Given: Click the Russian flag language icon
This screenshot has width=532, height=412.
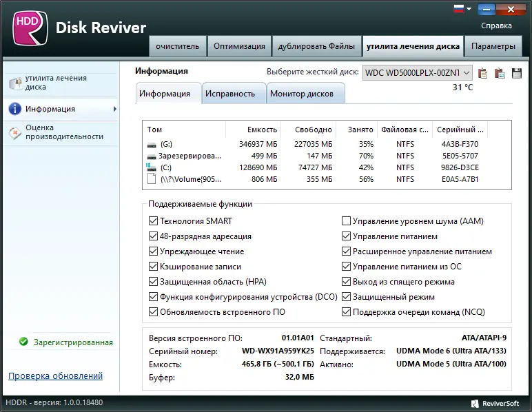Looking at the screenshot, I should pyautogui.click(x=459, y=9).
